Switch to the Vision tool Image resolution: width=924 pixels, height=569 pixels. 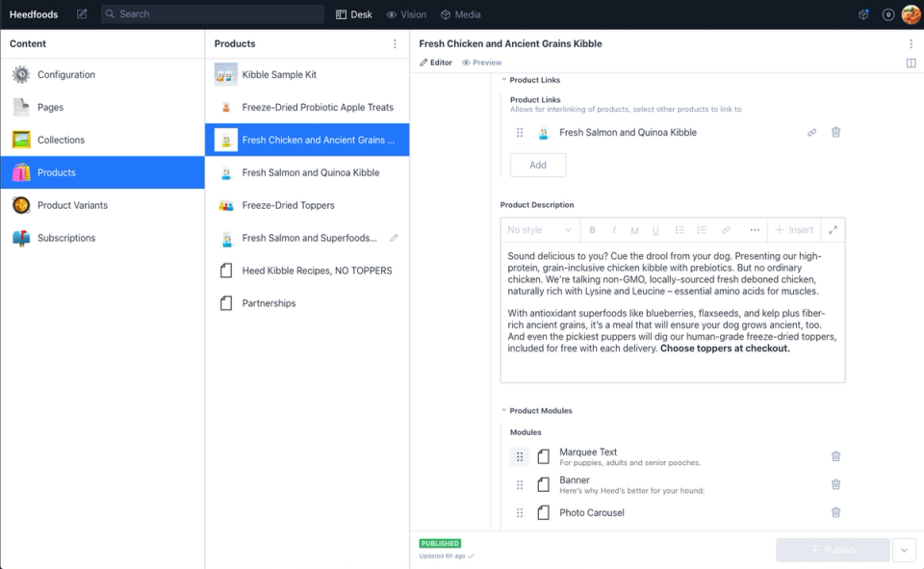point(406,14)
